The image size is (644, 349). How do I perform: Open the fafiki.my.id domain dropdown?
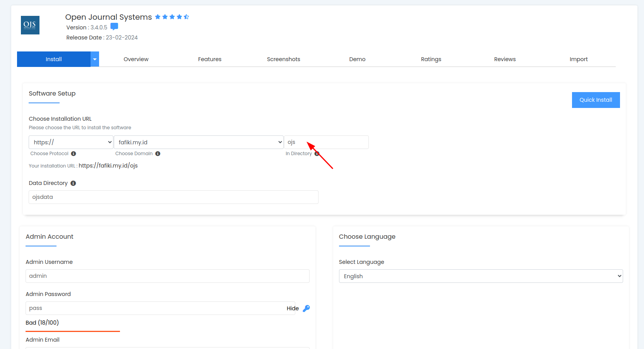click(x=199, y=142)
